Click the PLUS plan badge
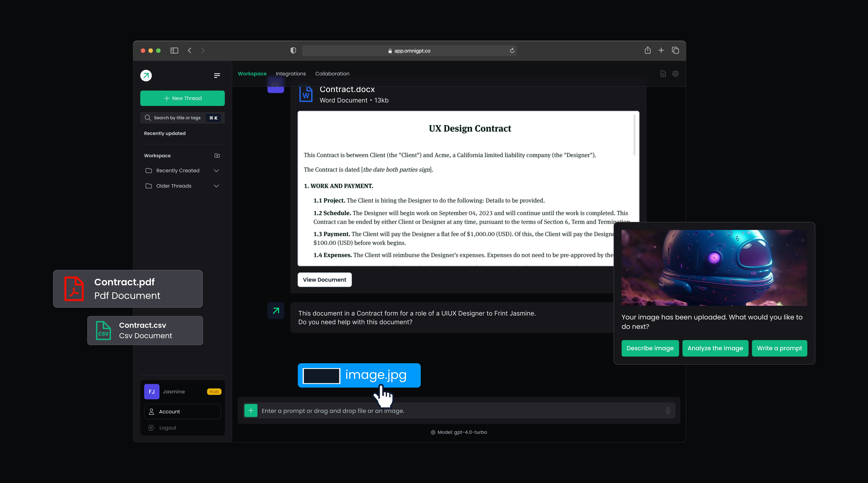The image size is (868, 483). [x=214, y=392]
